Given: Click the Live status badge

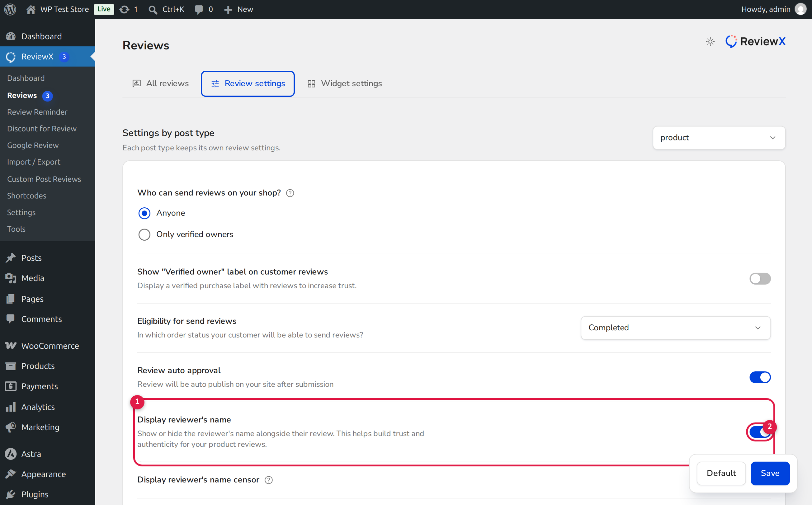Looking at the screenshot, I should pyautogui.click(x=104, y=9).
